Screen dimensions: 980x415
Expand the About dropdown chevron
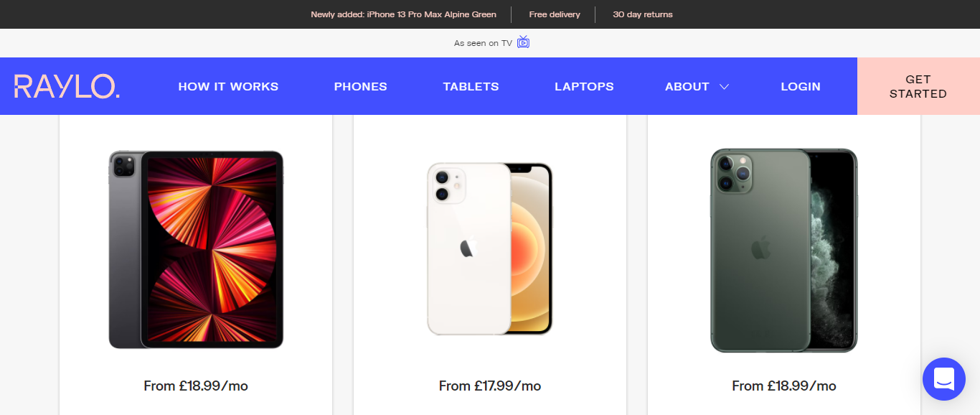coord(725,87)
